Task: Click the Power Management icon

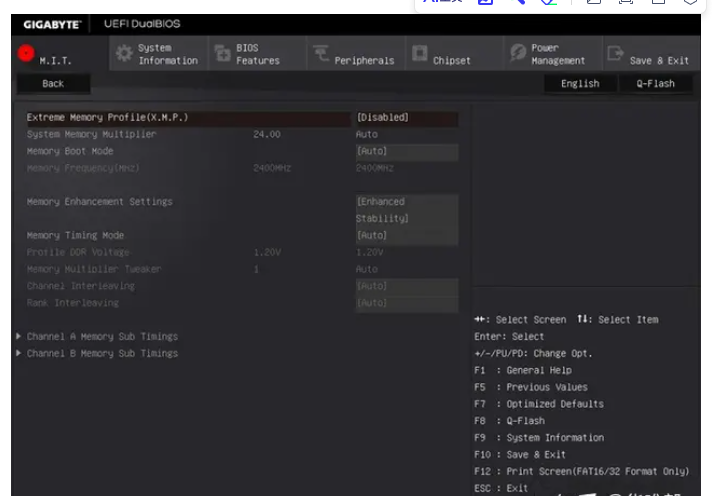Action: pos(518,54)
